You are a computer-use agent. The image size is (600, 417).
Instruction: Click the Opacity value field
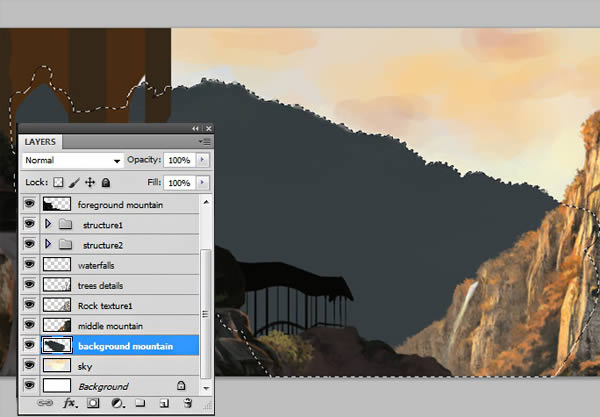[x=179, y=160]
